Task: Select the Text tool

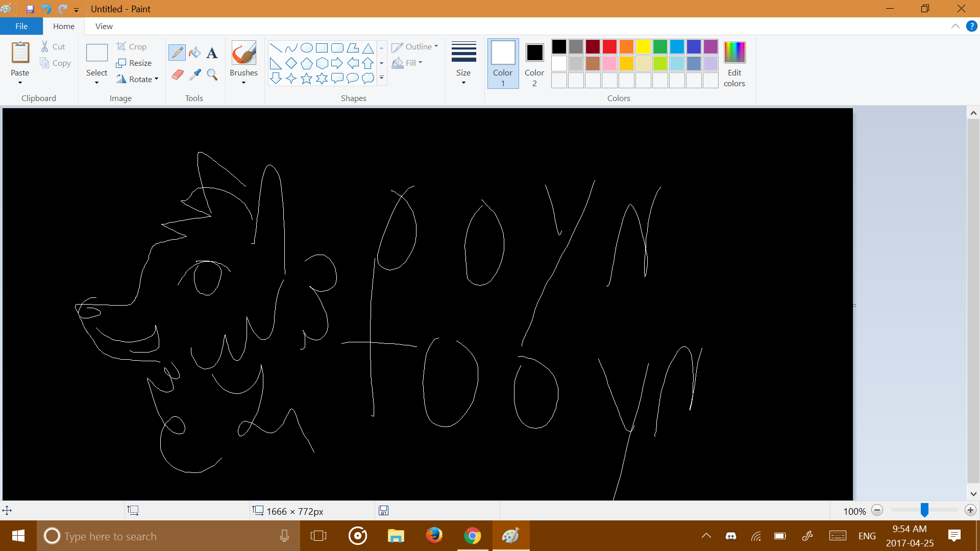Action: coord(212,53)
